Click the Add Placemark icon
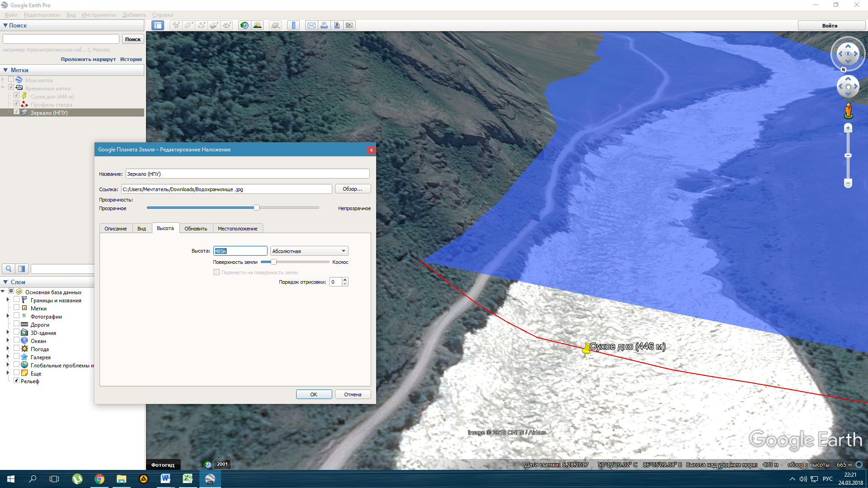Viewport: 868px width, 488px height. coord(176,25)
